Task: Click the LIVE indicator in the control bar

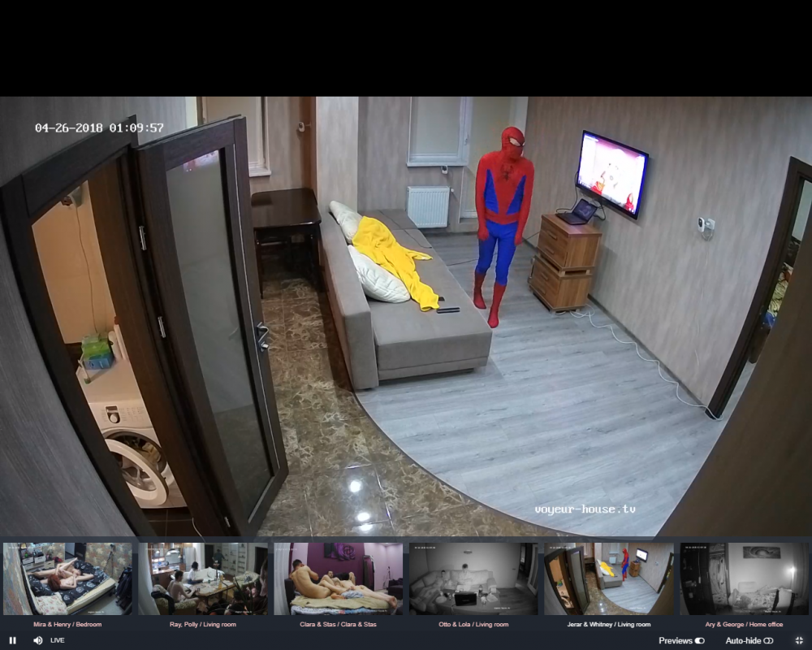Action: (58, 640)
